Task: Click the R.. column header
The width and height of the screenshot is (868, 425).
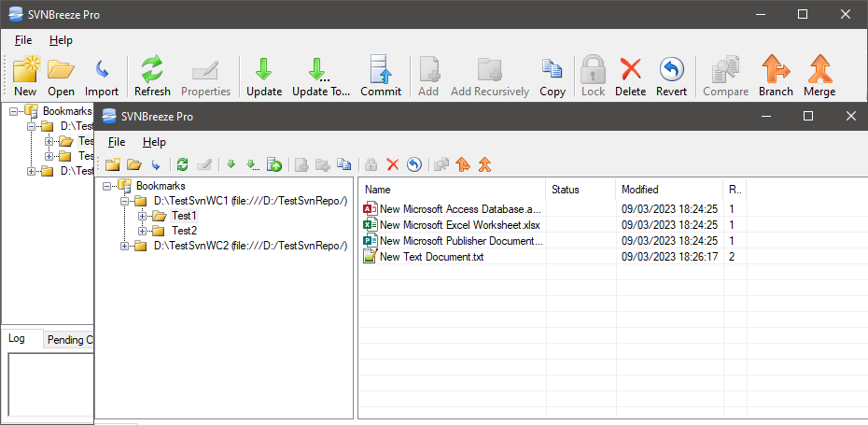Action: tap(735, 190)
